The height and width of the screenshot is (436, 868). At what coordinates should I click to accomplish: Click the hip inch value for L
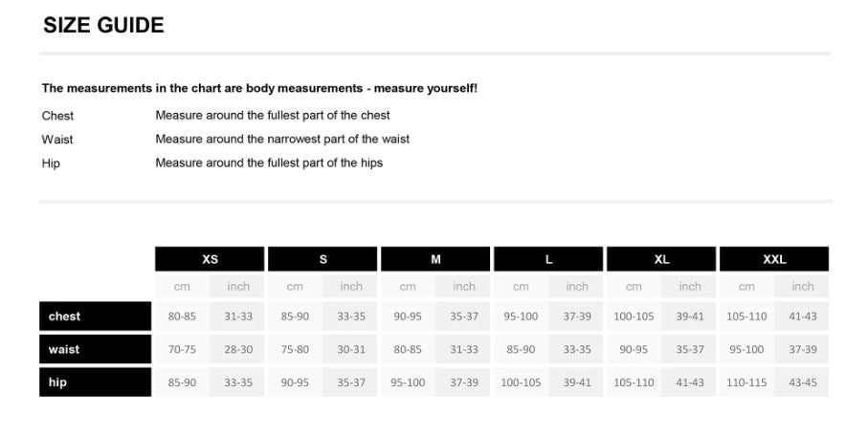pyautogui.click(x=577, y=382)
